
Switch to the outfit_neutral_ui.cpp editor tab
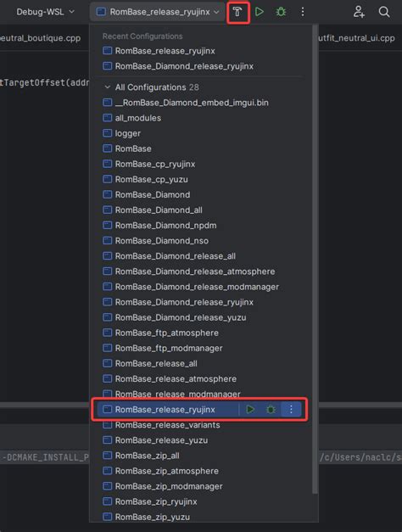tap(357, 38)
